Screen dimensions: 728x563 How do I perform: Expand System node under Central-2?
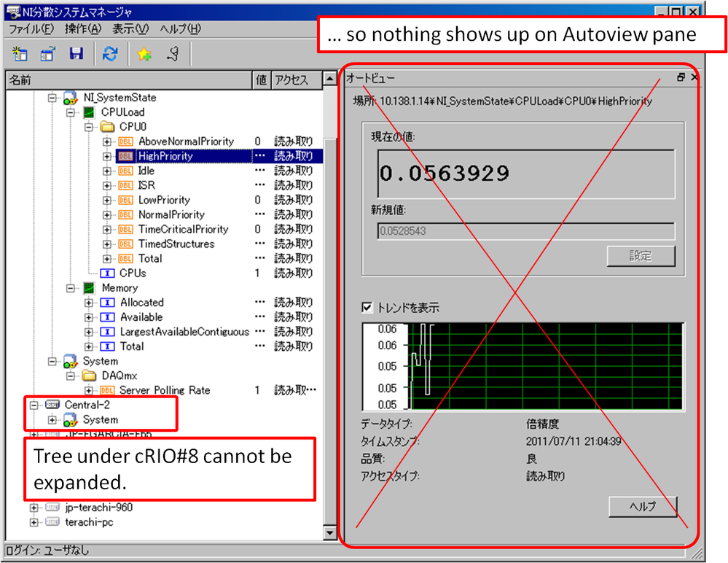52,419
